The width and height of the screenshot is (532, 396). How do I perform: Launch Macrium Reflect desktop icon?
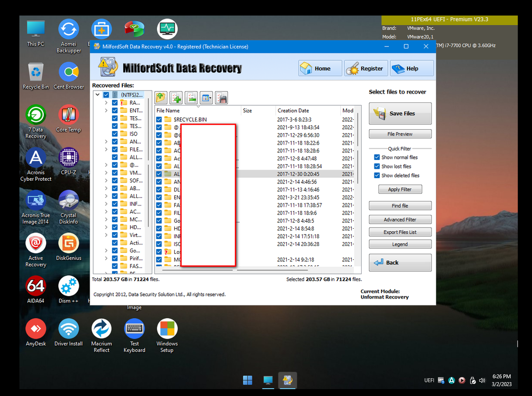click(102, 336)
